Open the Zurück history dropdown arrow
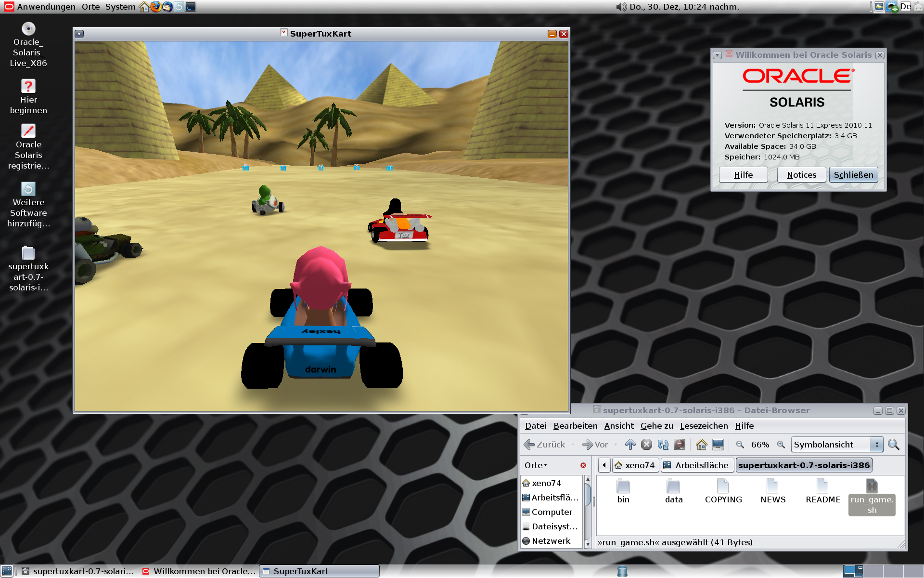924x578 pixels. [x=573, y=445]
